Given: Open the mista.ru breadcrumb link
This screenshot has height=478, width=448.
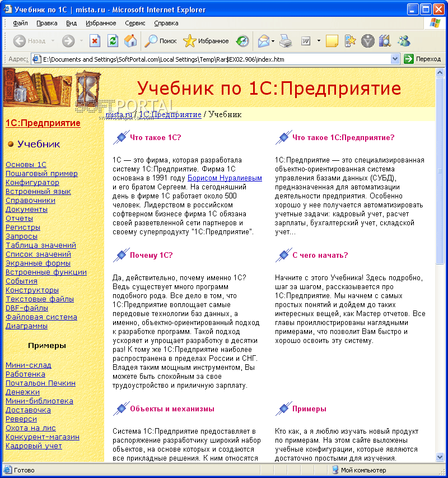Looking at the screenshot, I should pos(119,115).
